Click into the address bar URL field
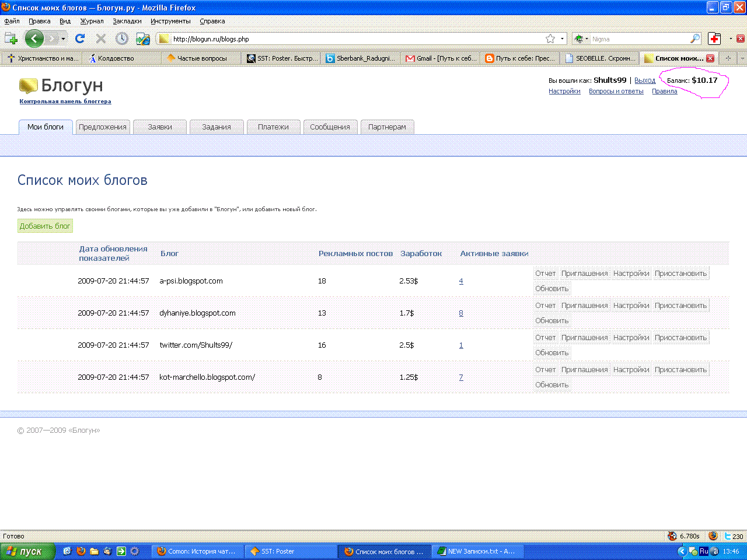Screen dimensions: 747x560 click(356, 39)
